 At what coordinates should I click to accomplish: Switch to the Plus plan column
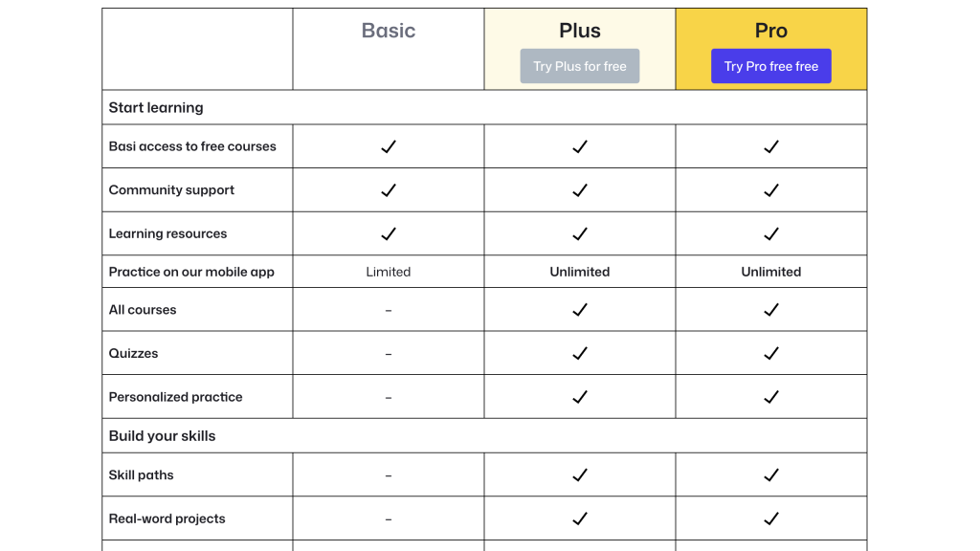579,30
